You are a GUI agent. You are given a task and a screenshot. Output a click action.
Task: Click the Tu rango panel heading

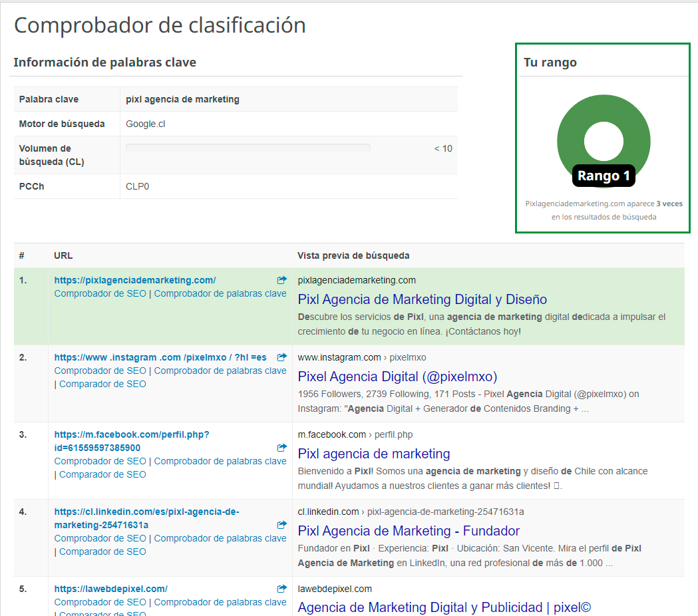(550, 63)
